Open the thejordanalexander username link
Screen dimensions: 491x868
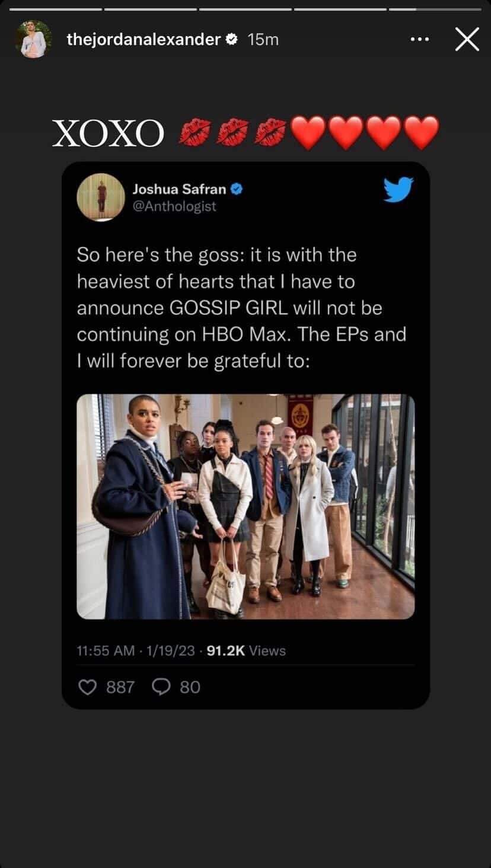point(144,40)
